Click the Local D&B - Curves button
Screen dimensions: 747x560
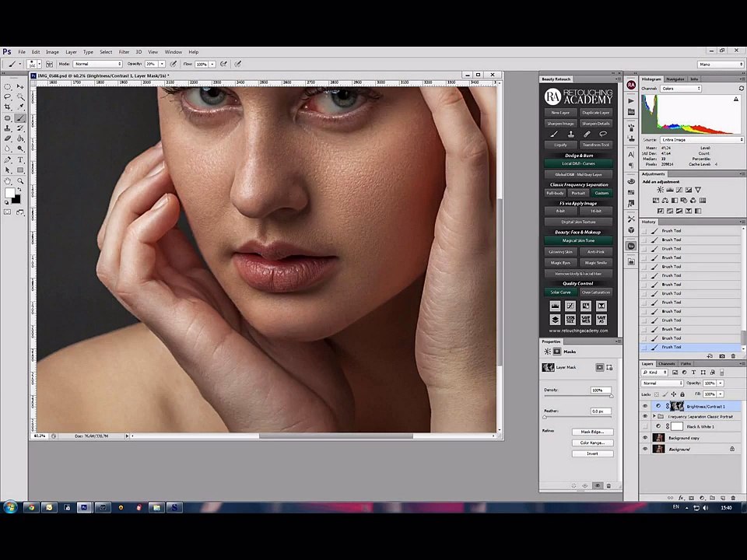[578, 164]
